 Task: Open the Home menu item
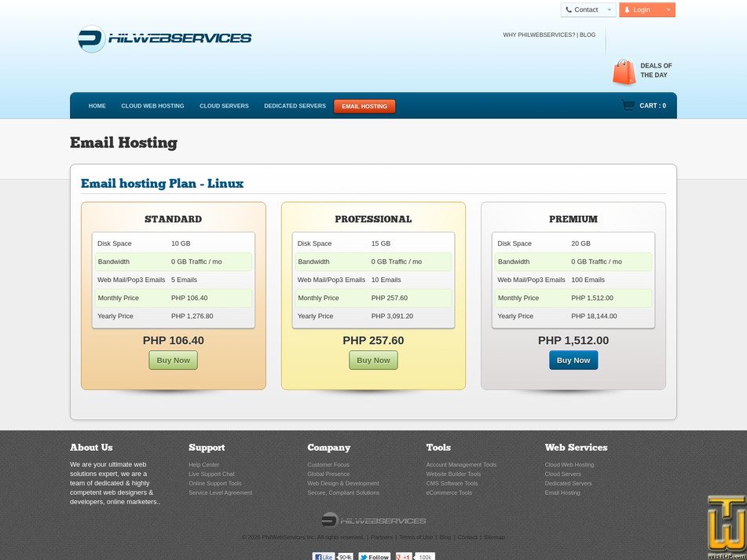coord(97,106)
